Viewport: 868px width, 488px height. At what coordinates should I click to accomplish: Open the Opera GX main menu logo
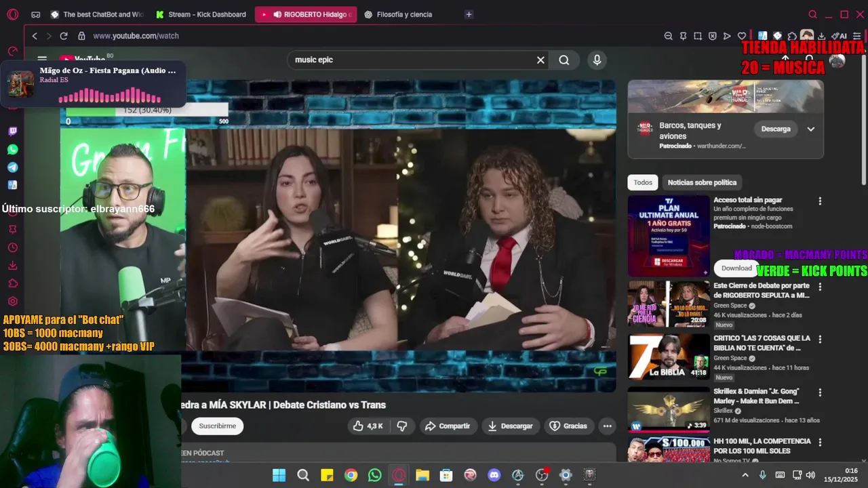[x=12, y=14]
